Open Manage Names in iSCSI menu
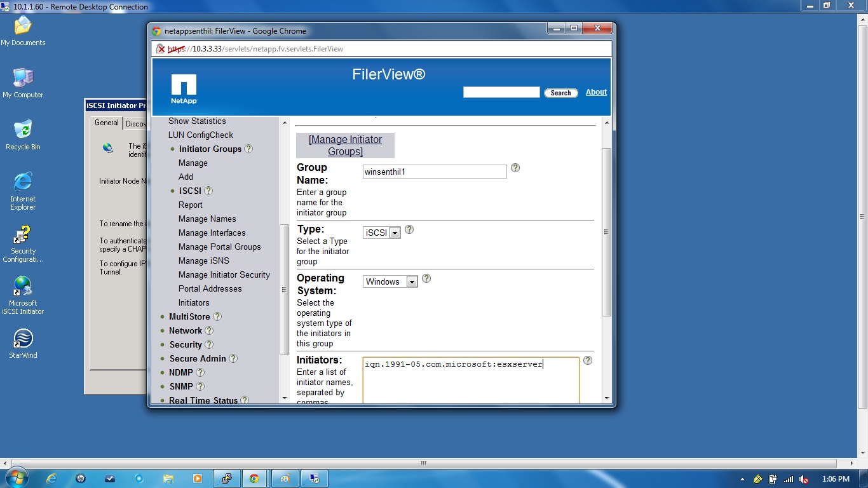 [x=207, y=219]
